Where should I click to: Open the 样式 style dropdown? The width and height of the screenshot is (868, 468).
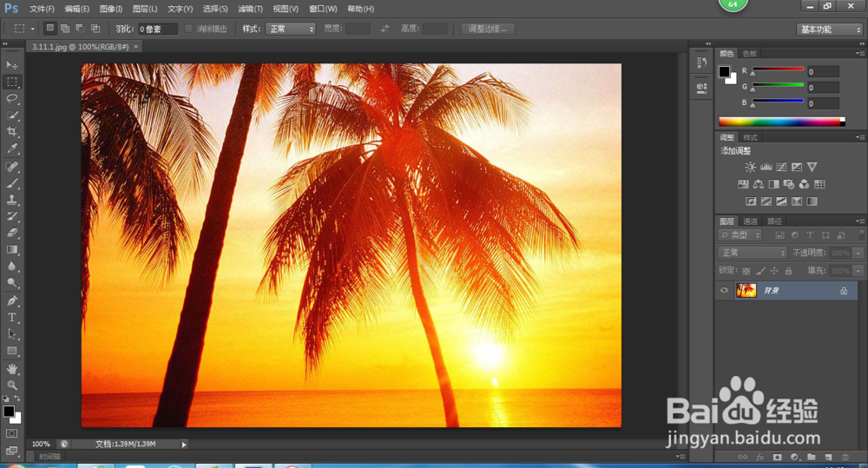291,29
